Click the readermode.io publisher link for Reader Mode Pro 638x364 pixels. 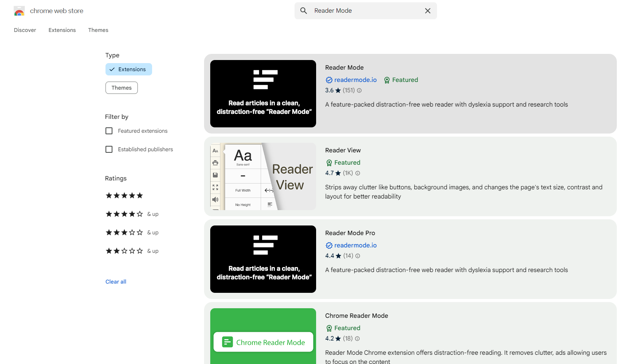coord(355,245)
